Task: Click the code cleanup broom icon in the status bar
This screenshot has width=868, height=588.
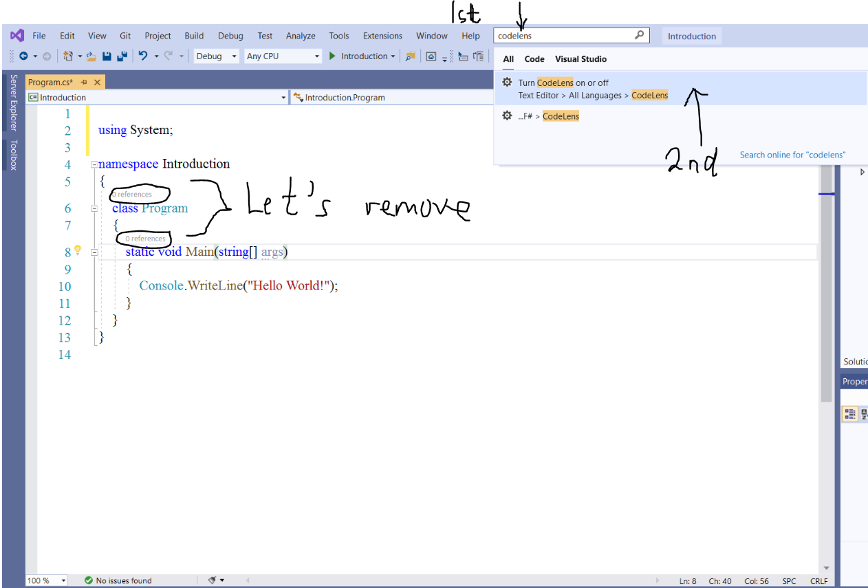Action: click(212, 580)
